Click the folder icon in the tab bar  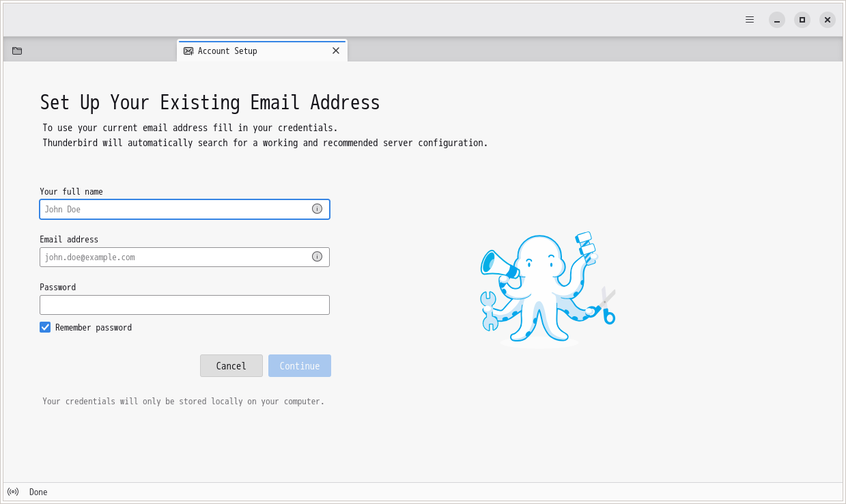point(17,51)
